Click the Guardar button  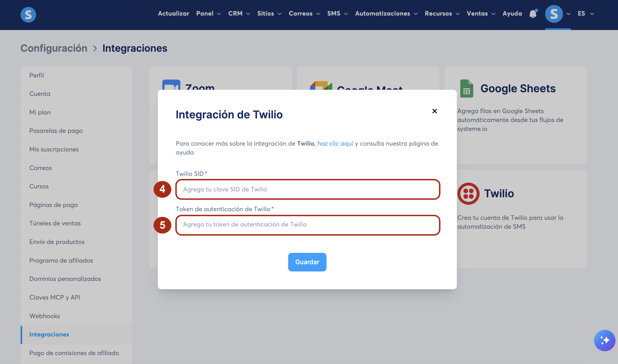pyautogui.click(x=307, y=262)
